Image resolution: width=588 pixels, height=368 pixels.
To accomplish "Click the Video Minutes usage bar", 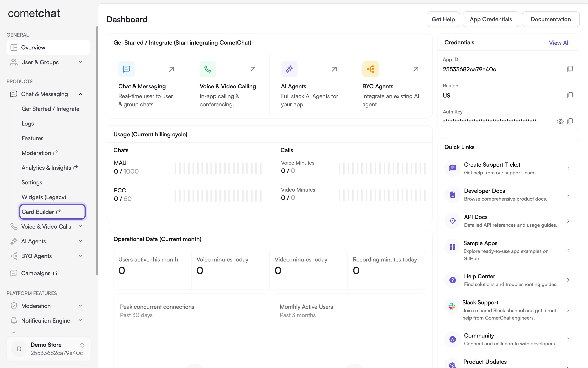I will (382, 195).
